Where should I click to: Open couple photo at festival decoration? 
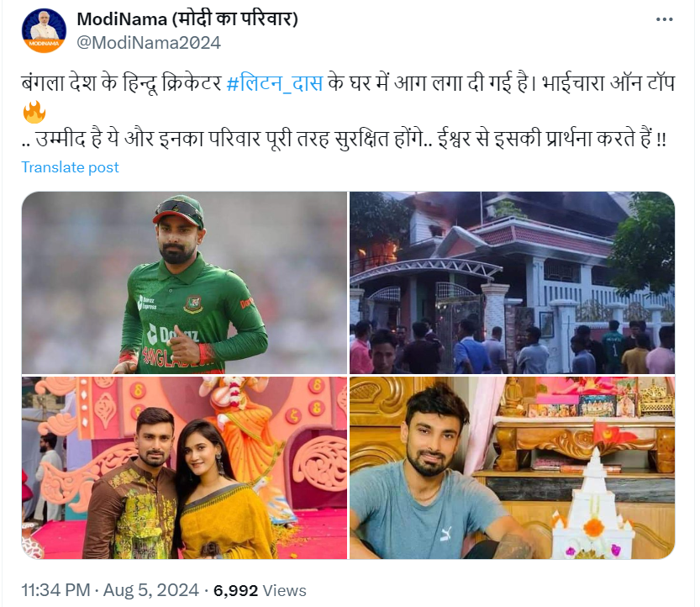(x=184, y=467)
